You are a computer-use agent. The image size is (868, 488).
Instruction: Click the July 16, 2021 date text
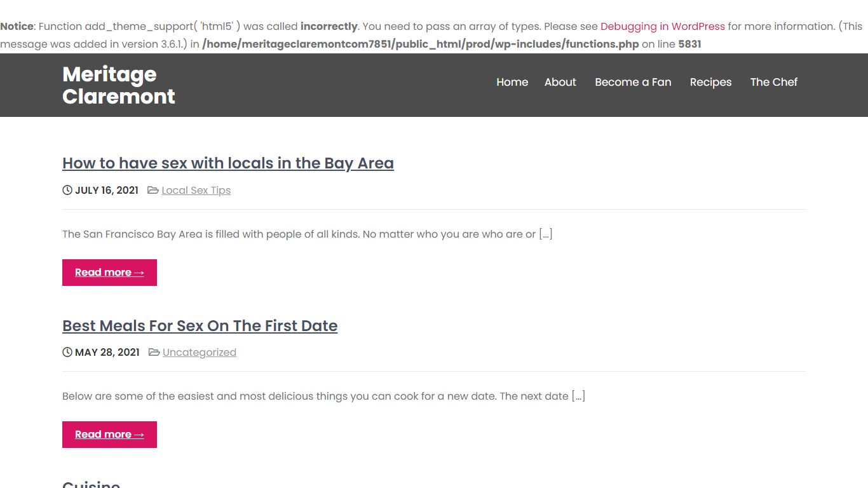(x=107, y=190)
